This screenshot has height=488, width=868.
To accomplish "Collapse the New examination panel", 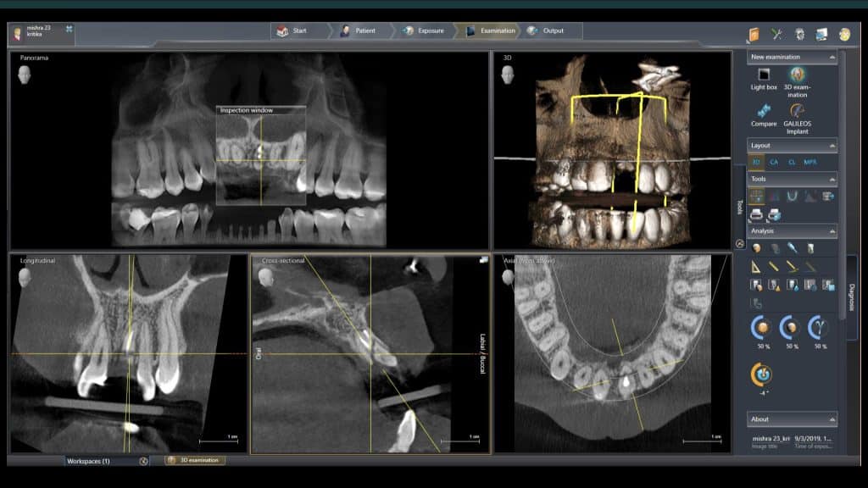I will pyautogui.click(x=832, y=58).
